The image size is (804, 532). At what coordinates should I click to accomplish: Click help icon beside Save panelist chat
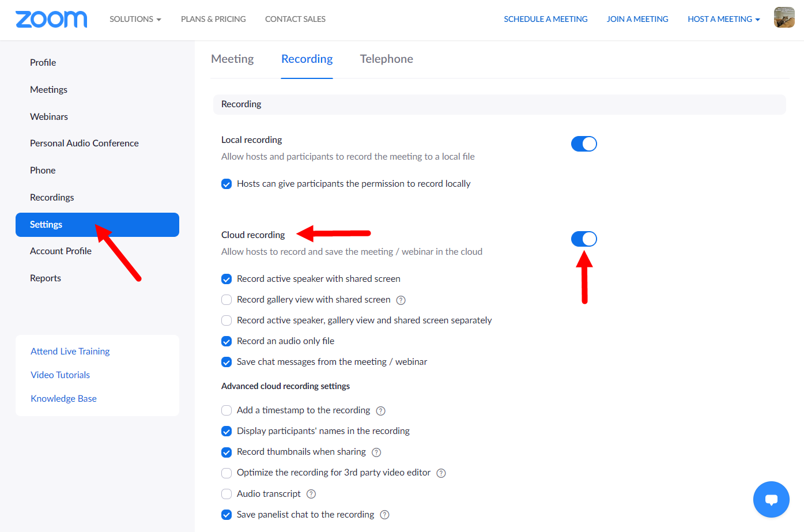pyautogui.click(x=385, y=515)
